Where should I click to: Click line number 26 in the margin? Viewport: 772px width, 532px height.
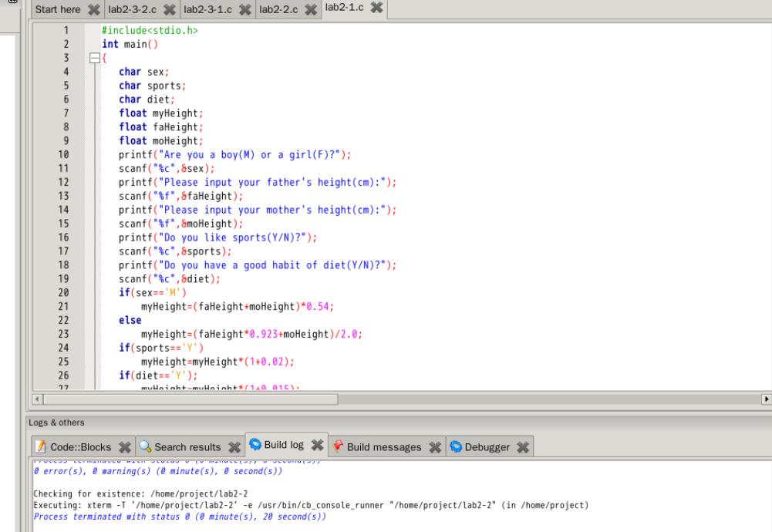(63, 375)
